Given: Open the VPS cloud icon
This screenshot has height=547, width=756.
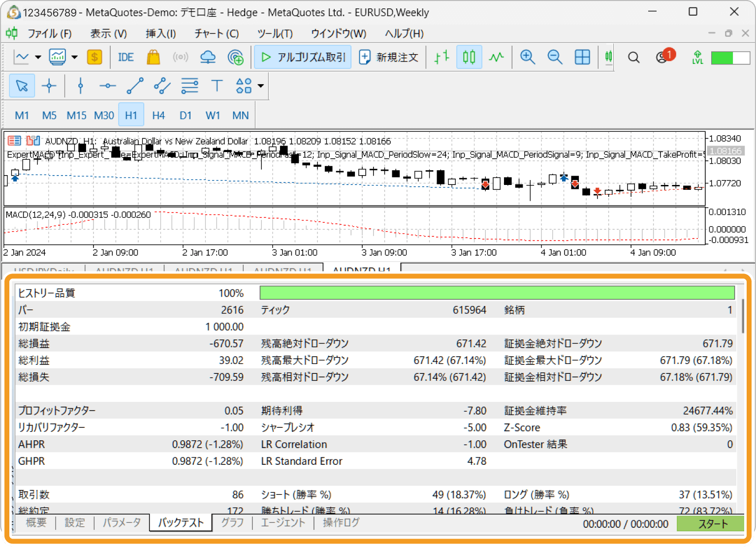Looking at the screenshot, I should click(208, 58).
